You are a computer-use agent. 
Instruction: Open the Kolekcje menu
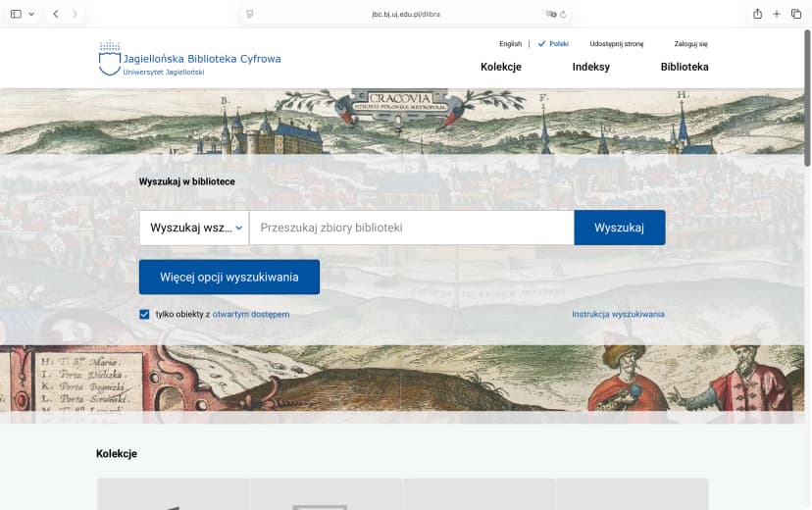[500, 67]
